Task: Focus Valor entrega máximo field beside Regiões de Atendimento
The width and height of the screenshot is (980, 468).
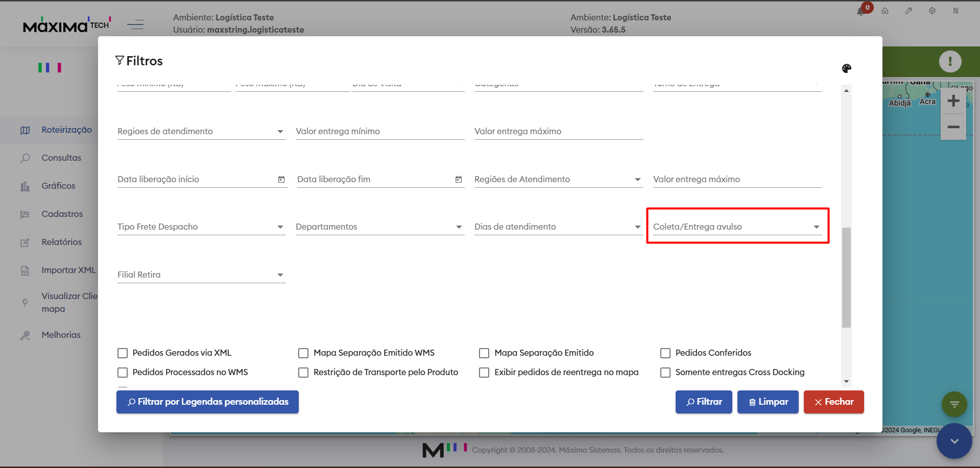Action: point(737,179)
